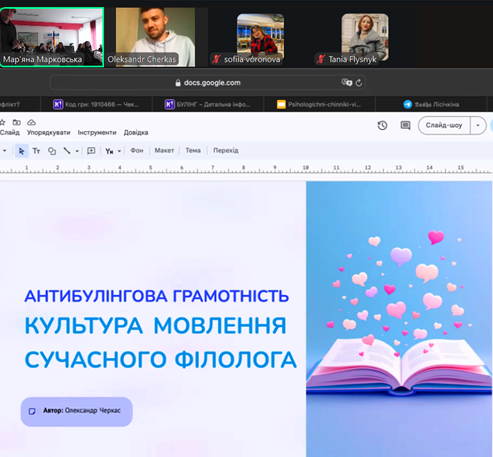Click Tania Flysnyk's muted microphone icon
The height and width of the screenshot is (457, 493).
tap(321, 59)
